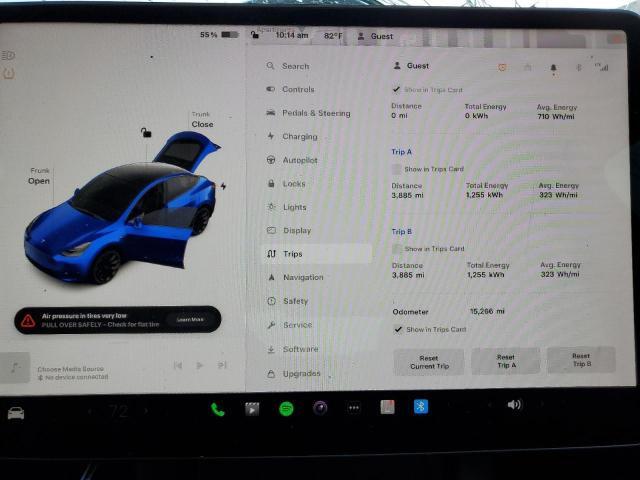Enable Show in Trips Card for Trip B
Image resolution: width=640 pixels, height=480 pixels.
(397, 249)
